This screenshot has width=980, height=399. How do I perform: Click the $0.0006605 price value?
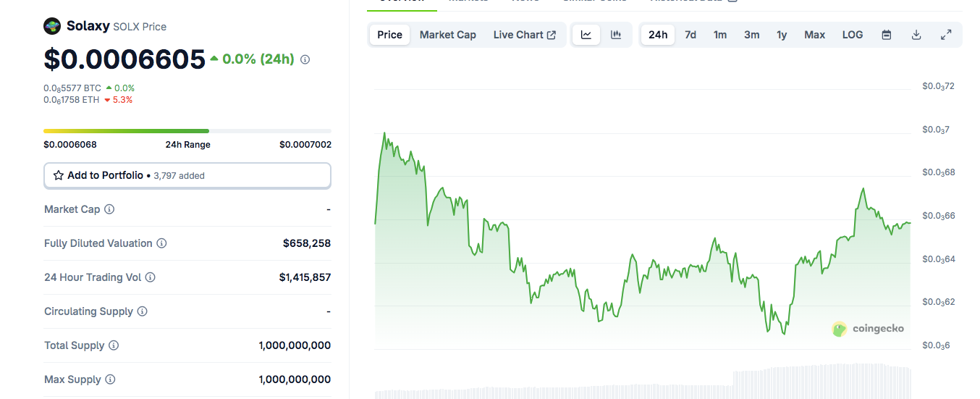click(x=124, y=59)
